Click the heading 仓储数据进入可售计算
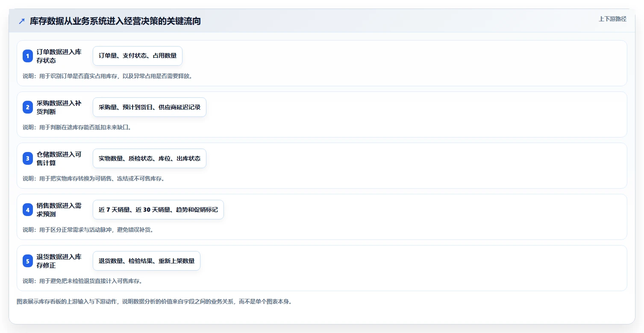Screen dimensions: 644x333 coord(59,158)
